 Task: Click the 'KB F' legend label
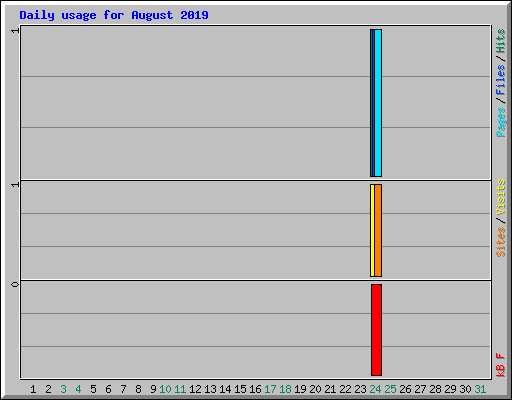(x=501, y=365)
